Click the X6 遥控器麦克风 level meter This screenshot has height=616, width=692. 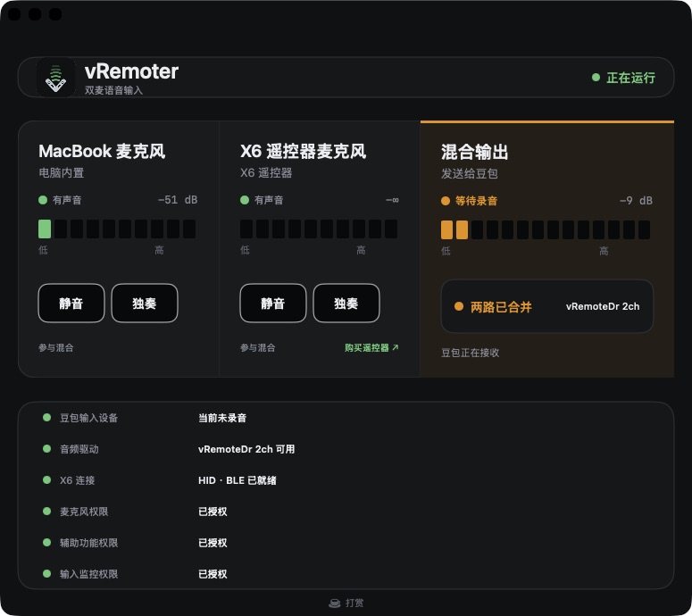point(319,229)
